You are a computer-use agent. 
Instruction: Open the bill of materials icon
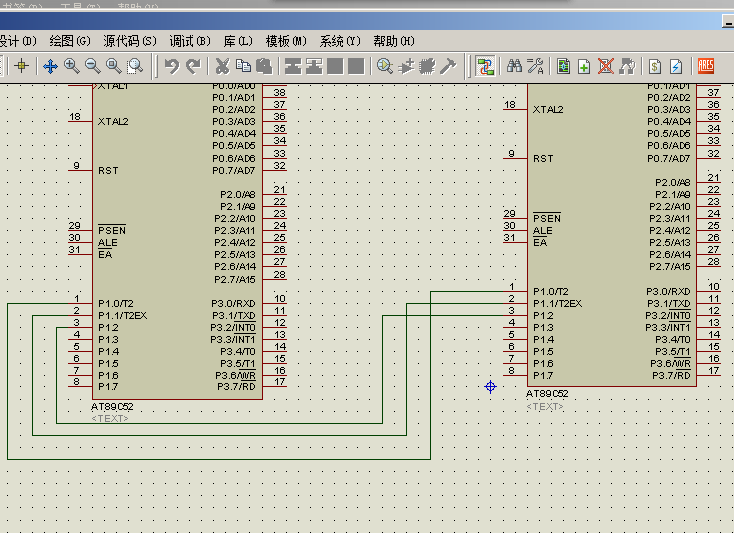655,66
